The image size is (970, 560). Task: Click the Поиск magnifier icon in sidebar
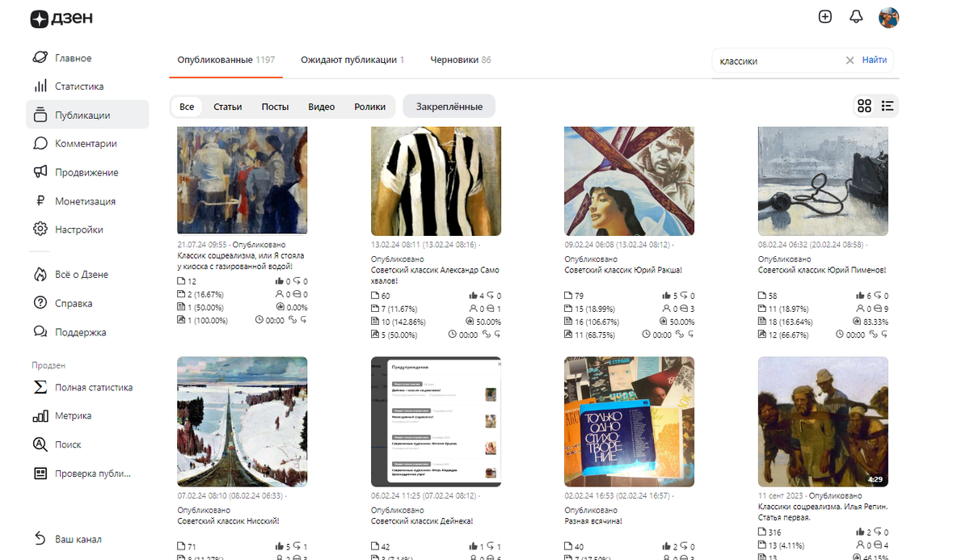(40, 444)
